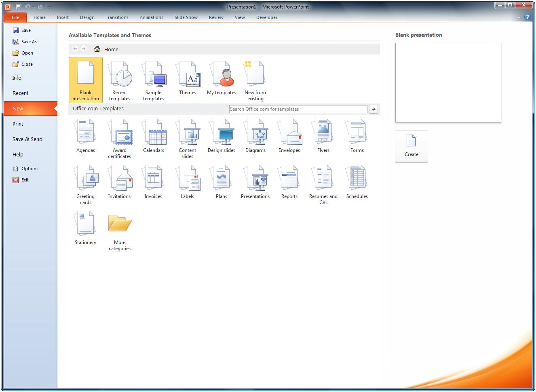Browse the Schedules templates
Image resolution: width=536 pixels, height=392 pixels.
click(357, 182)
